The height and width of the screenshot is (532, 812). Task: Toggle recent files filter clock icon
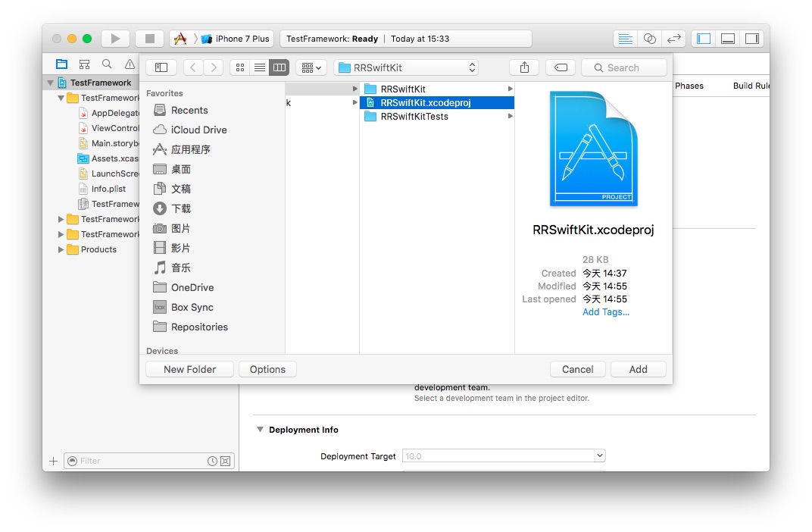[x=212, y=461]
